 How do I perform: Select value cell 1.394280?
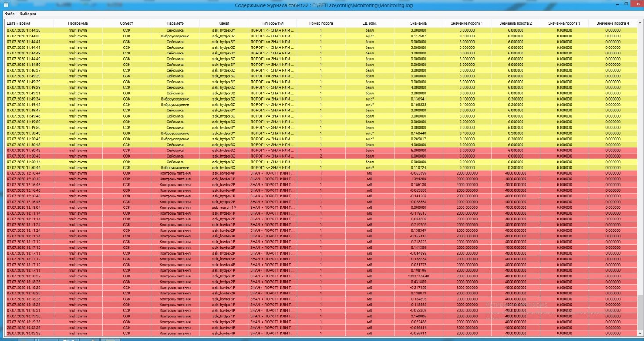418,179
